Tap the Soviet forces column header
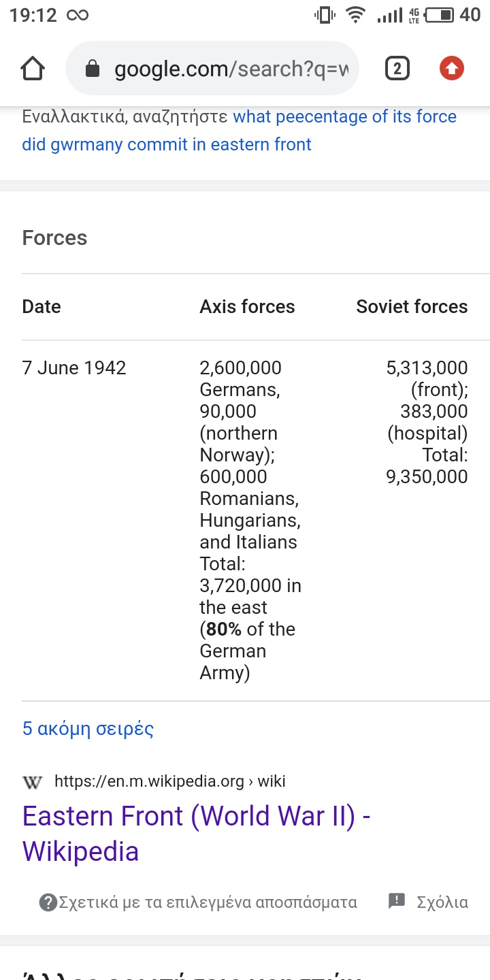 (x=412, y=307)
